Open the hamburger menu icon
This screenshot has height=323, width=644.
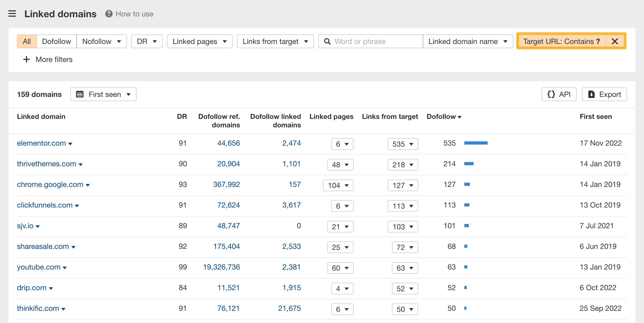(x=12, y=14)
